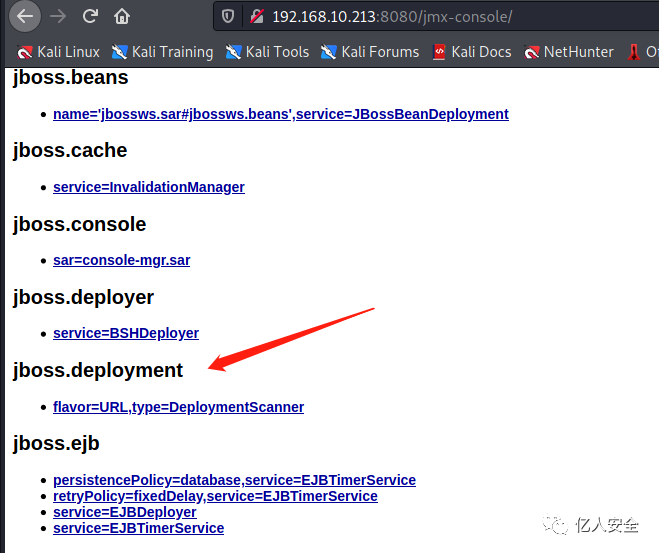
Task: Go to the browser home page
Action: coord(122,16)
